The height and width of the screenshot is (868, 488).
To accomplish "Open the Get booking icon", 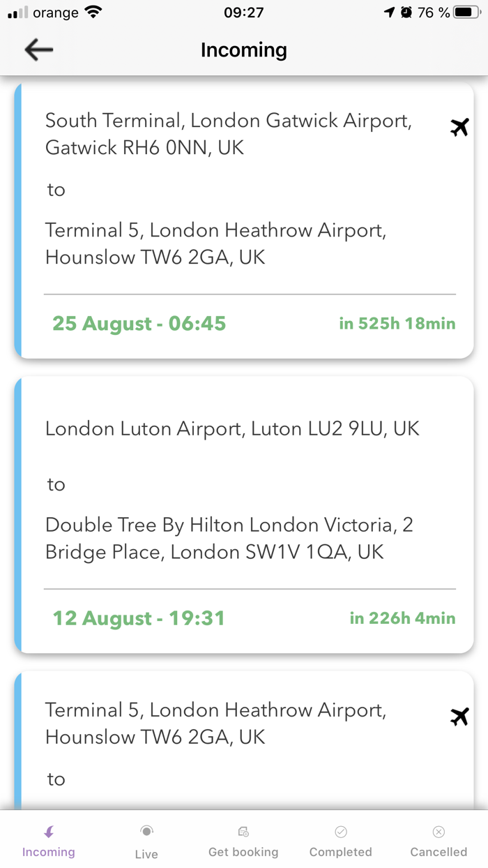I will click(x=243, y=830).
